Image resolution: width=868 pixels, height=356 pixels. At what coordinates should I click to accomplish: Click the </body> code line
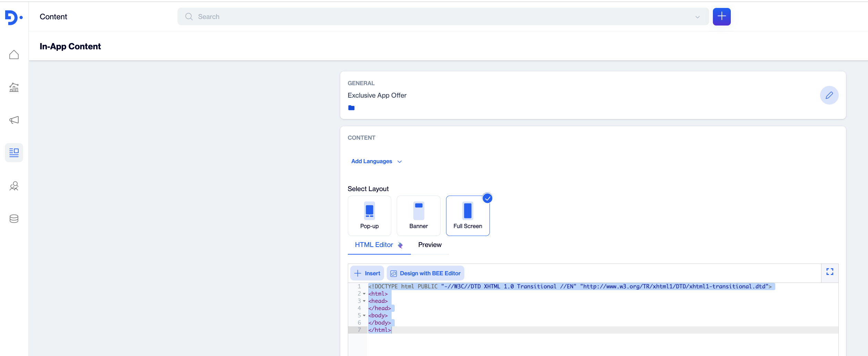point(380,323)
